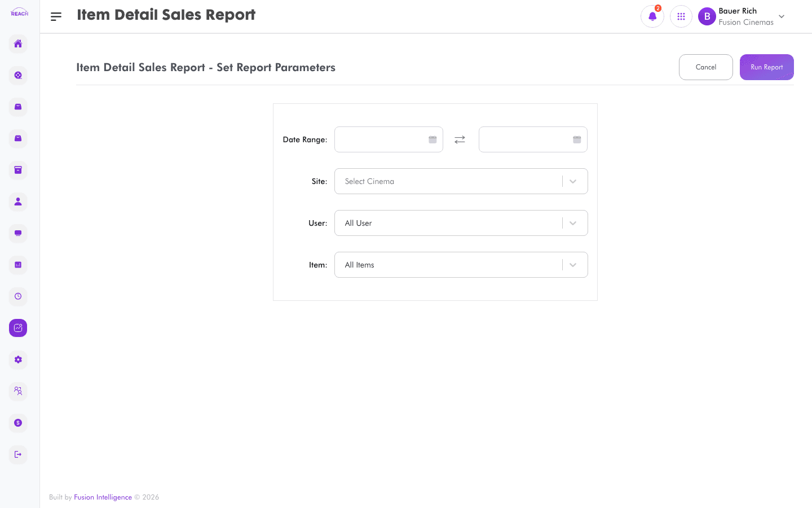
Task: Open the archive box sidebar icon
Action: 18,170
